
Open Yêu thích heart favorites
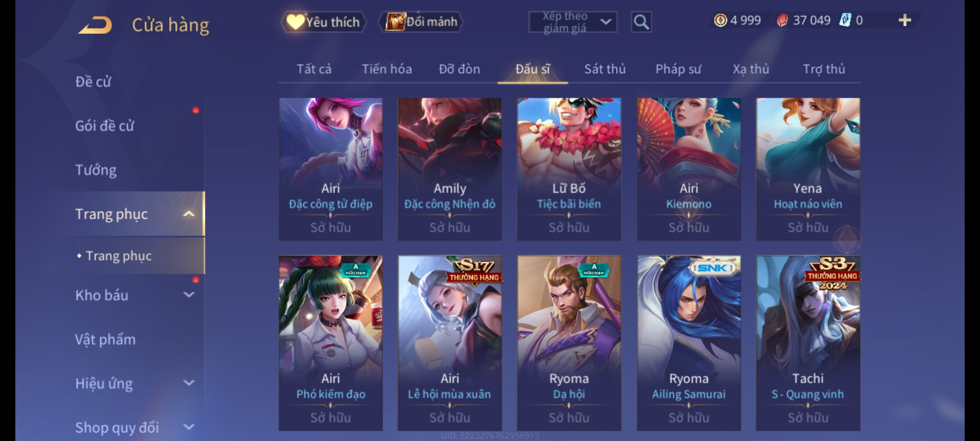coord(324,22)
